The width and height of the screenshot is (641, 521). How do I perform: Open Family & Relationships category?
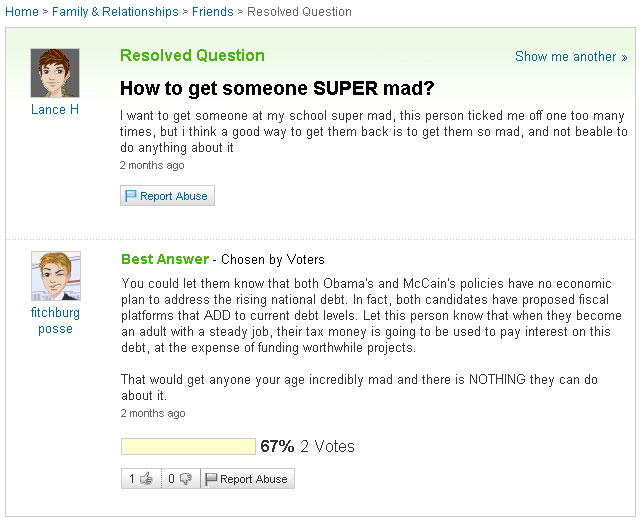pyautogui.click(x=115, y=12)
